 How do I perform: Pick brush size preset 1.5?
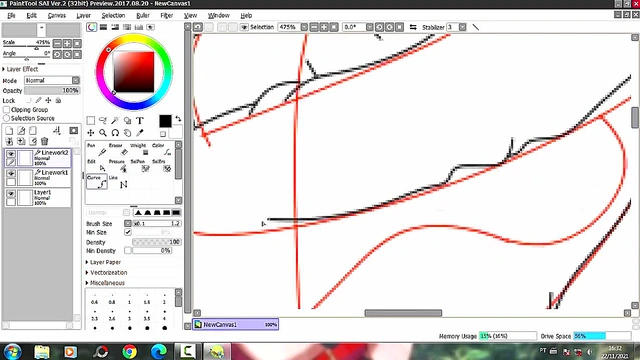147,299
